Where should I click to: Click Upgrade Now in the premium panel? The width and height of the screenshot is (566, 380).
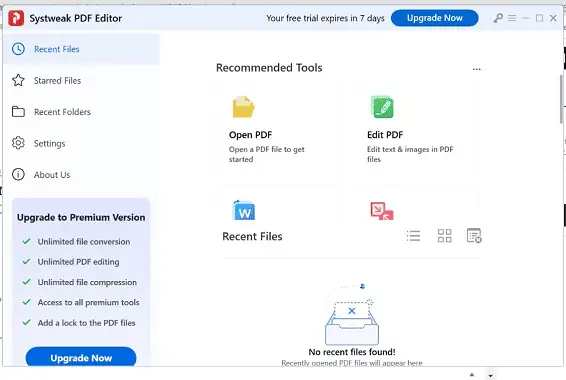coord(81,358)
